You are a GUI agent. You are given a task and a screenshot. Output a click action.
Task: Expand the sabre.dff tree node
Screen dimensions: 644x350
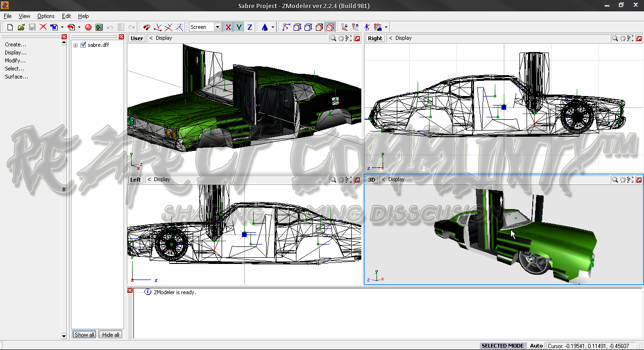point(75,45)
